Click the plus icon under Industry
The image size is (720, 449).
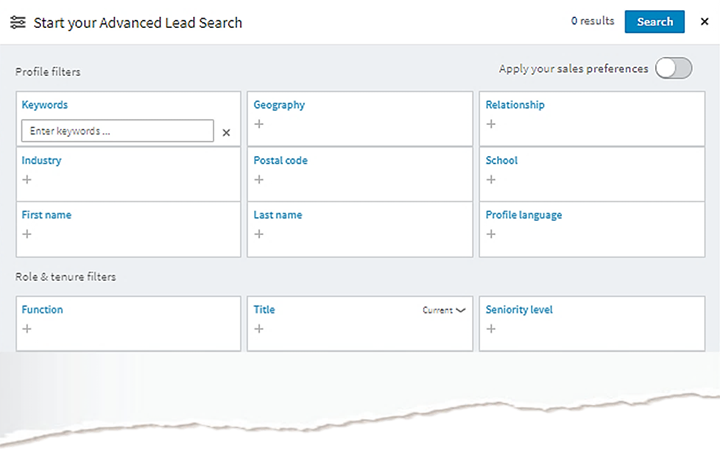27,180
